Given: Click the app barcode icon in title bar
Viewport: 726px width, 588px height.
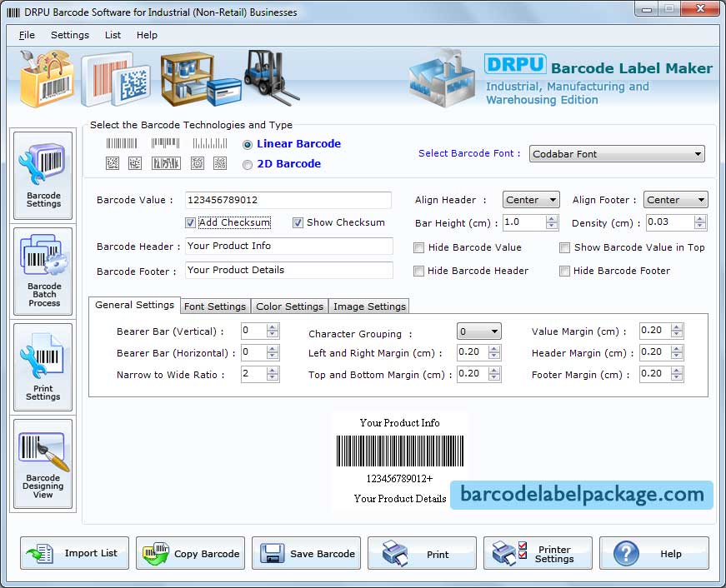Looking at the screenshot, I should click(x=13, y=12).
